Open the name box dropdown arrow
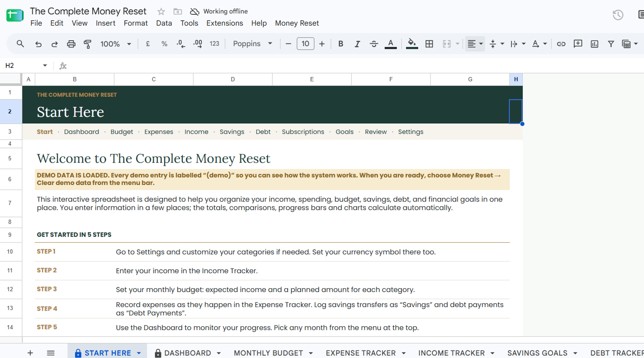This screenshot has height=358, width=644. (x=45, y=66)
